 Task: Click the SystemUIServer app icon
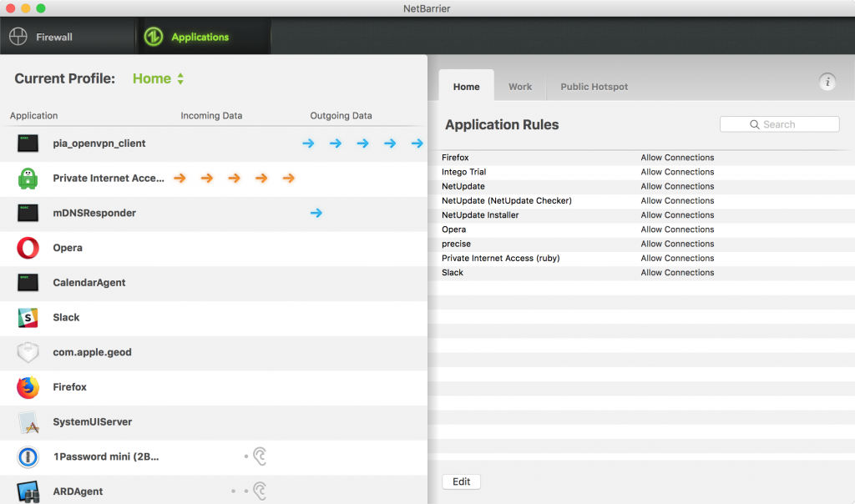click(28, 422)
